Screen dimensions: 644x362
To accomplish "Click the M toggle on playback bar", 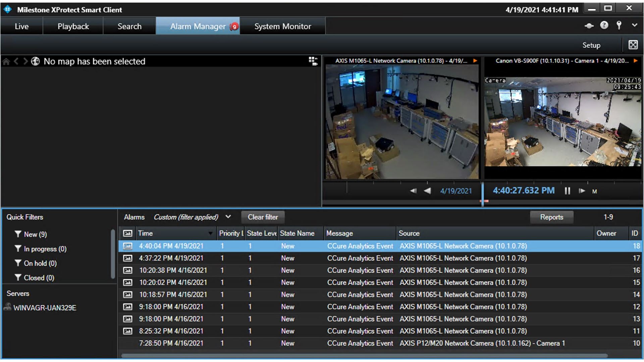I will [x=594, y=191].
